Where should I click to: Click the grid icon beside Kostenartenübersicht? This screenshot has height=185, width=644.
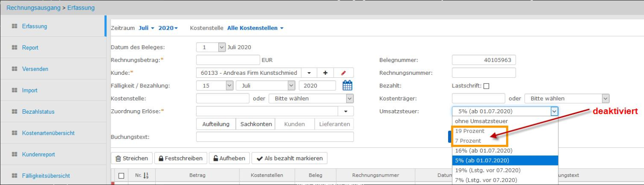14,133
